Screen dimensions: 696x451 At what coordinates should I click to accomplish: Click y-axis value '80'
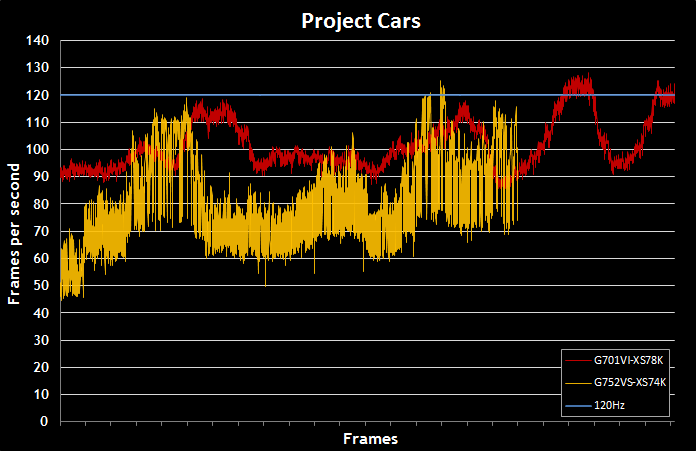(41, 204)
